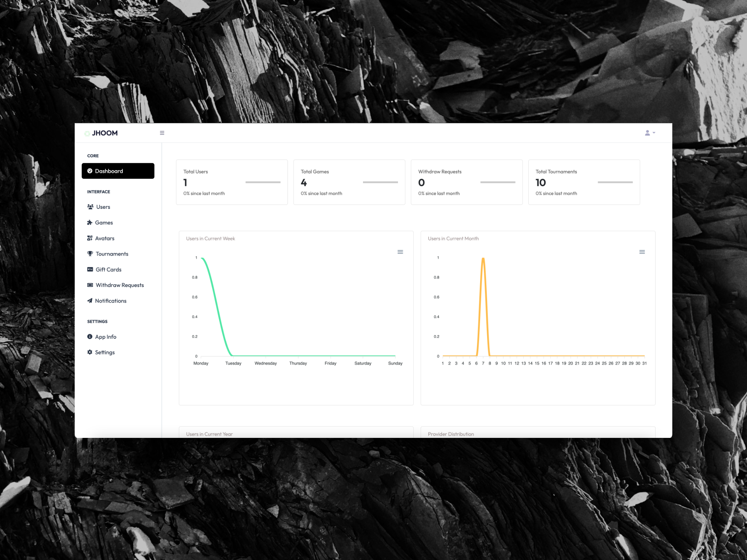Click the Total Users progress bar
The height and width of the screenshot is (560, 747).
263,182
